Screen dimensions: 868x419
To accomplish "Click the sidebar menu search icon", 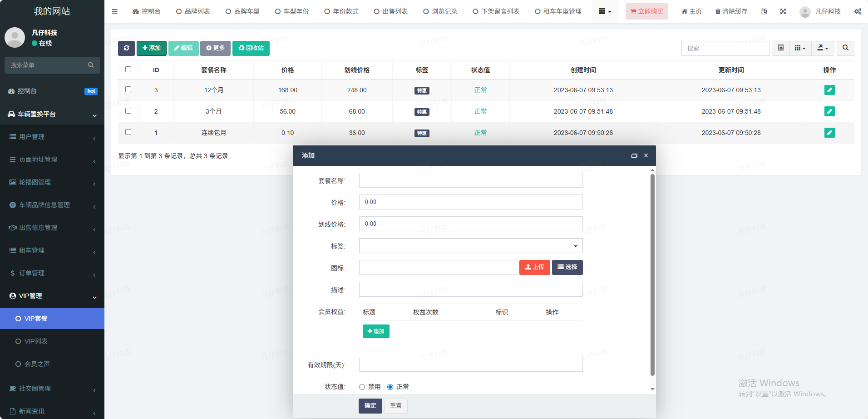I will pos(91,65).
